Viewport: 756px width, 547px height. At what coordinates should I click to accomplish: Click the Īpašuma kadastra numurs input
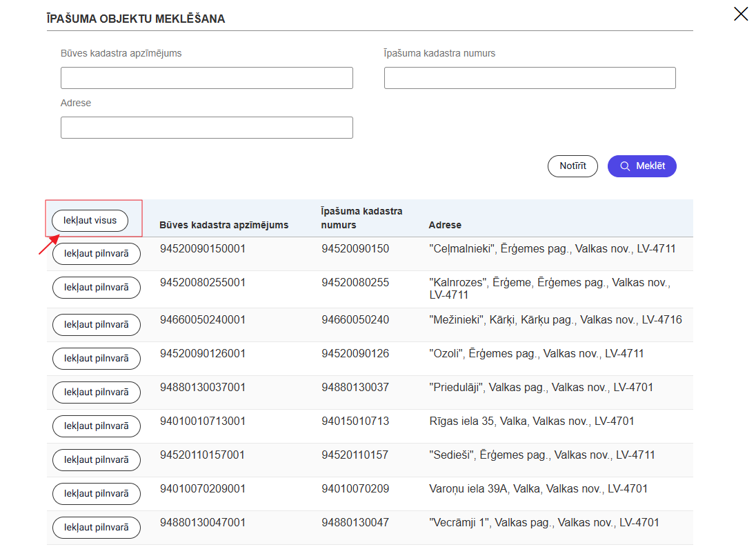pos(530,78)
